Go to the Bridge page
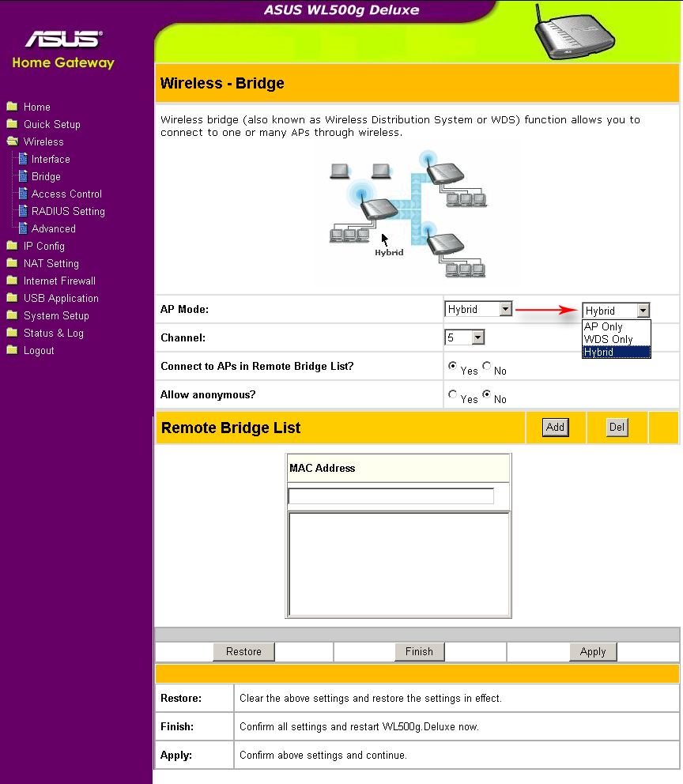 46,176
